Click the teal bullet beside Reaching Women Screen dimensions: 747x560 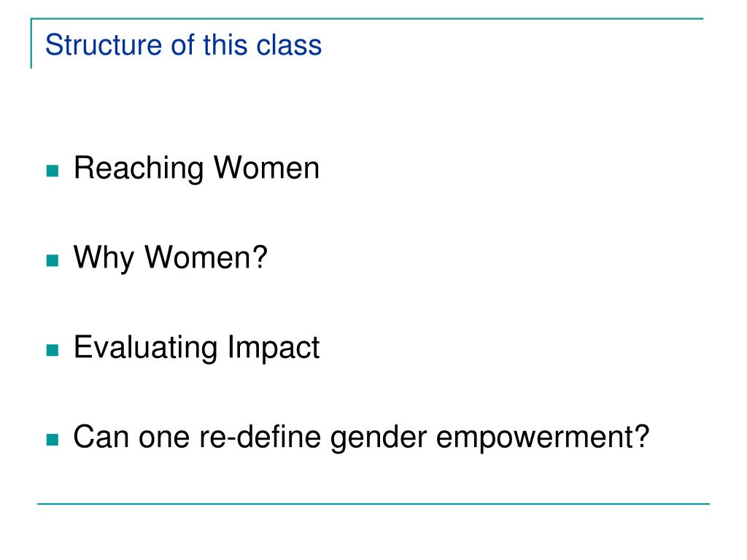point(53,171)
